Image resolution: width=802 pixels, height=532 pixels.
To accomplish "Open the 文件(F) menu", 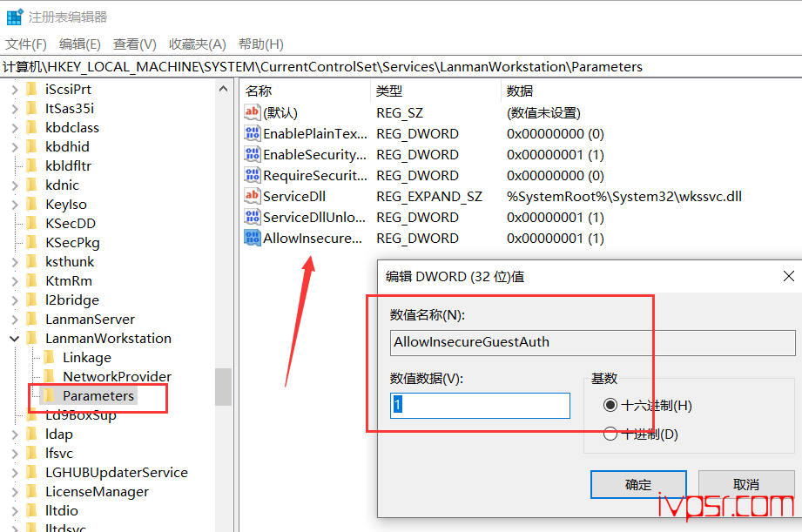I will click(26, 44).
